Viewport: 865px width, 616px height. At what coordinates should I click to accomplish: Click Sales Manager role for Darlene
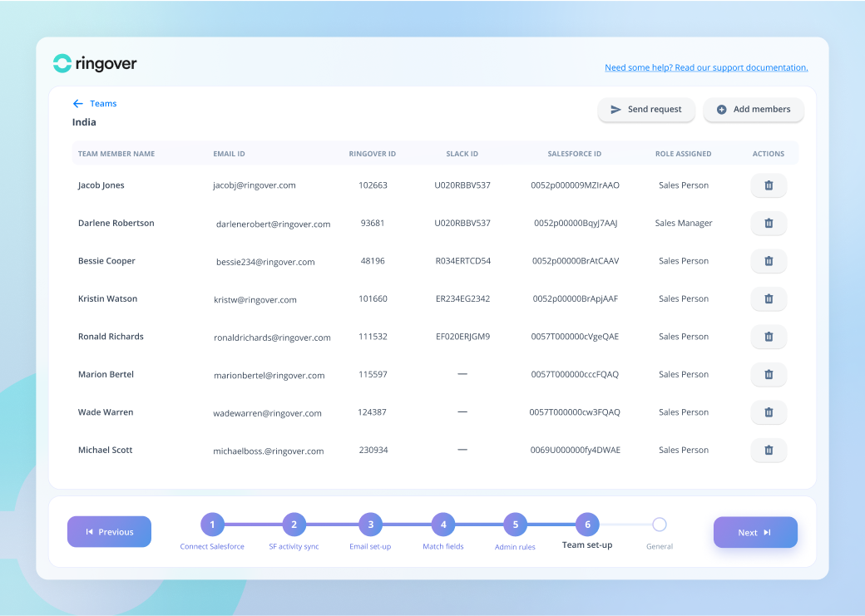pos(684,224)
